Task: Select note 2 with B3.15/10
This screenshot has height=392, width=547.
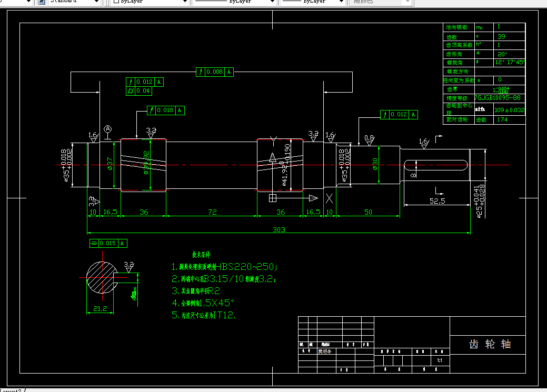Action: 224,279
